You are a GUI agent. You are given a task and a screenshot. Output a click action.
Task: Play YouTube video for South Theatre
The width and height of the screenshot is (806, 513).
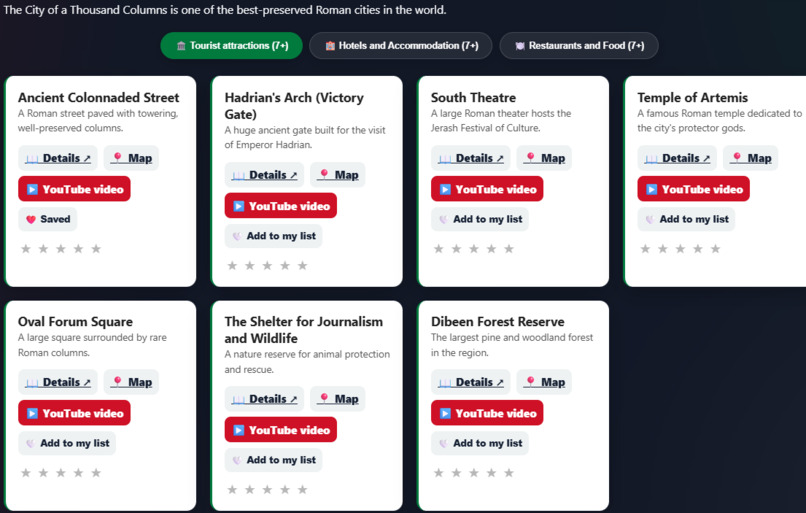(x=487, y=189)
